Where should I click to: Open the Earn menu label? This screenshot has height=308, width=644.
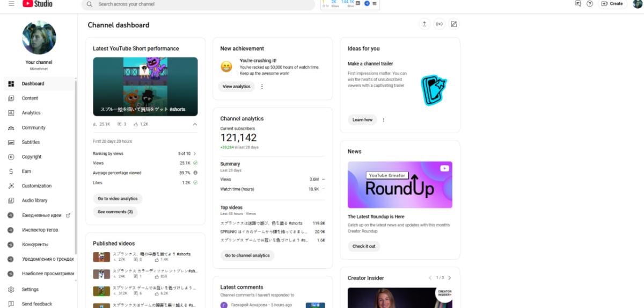[26, 171]
